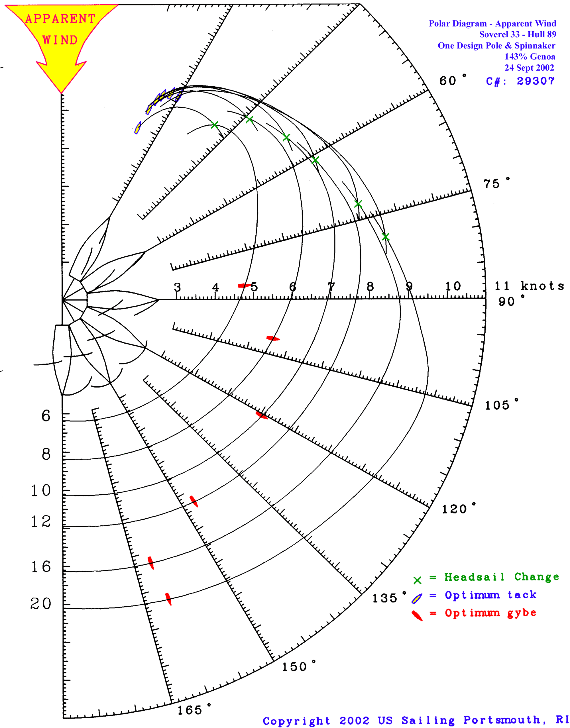Click the 90° angle label
Viewport: 570px width, 728px height.
pyautogui.click(x=511, y=301)
